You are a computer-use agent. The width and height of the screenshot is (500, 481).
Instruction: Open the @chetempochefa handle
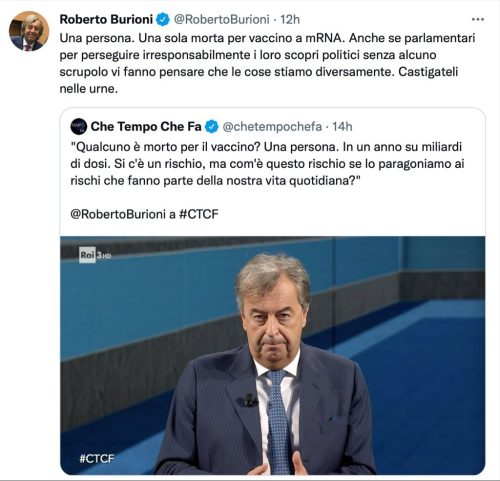pyautogui.click(x=272, y=127)
